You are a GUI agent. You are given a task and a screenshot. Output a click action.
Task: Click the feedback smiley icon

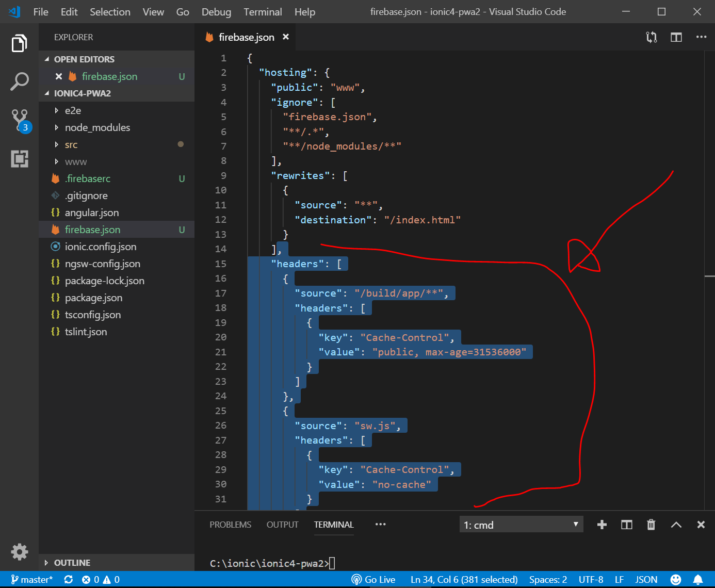[x=676, y=580]
